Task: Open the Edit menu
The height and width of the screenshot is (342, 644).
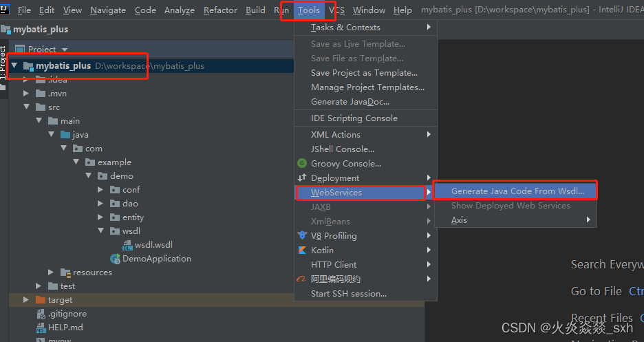Action: [47, 10]
